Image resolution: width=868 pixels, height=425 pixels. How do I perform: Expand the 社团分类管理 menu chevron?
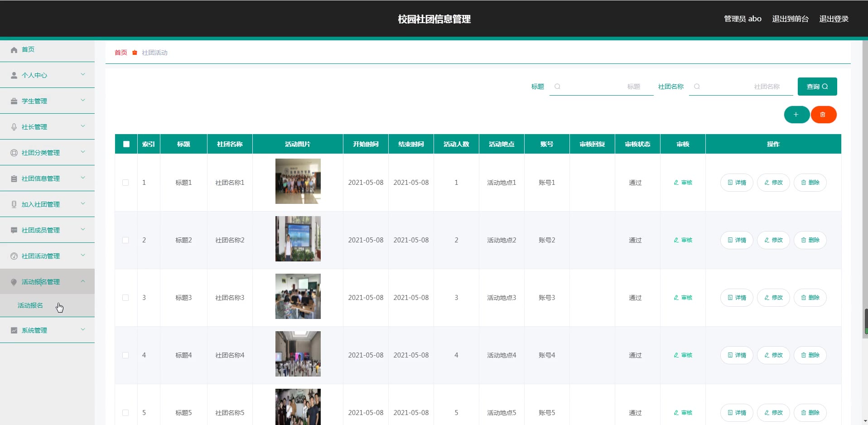click(x=83, y=152)
